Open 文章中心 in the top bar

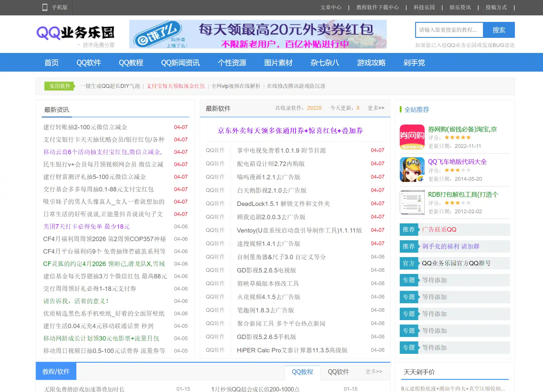(331, 7)
